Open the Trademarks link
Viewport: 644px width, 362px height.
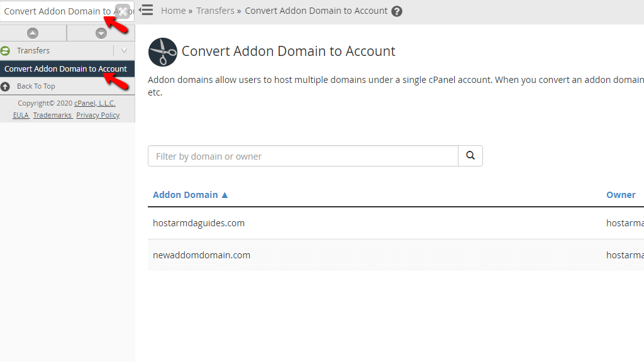[x=52, y=116]
